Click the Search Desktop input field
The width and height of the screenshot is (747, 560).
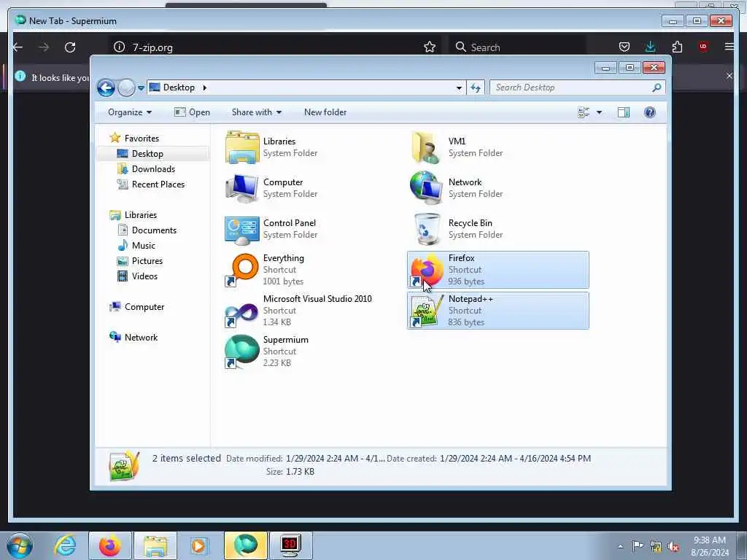point(570,87)
